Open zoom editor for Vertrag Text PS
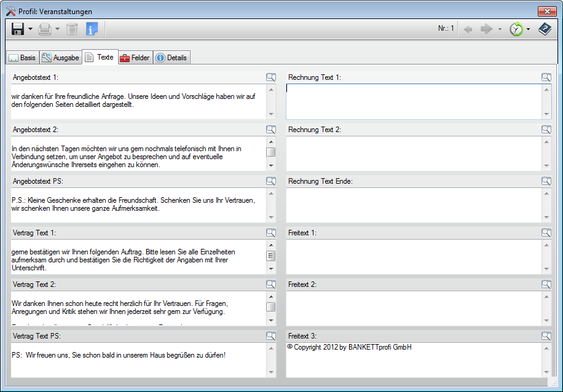The height and width of the screenshot is (392, 563). [x=271, y=336]
